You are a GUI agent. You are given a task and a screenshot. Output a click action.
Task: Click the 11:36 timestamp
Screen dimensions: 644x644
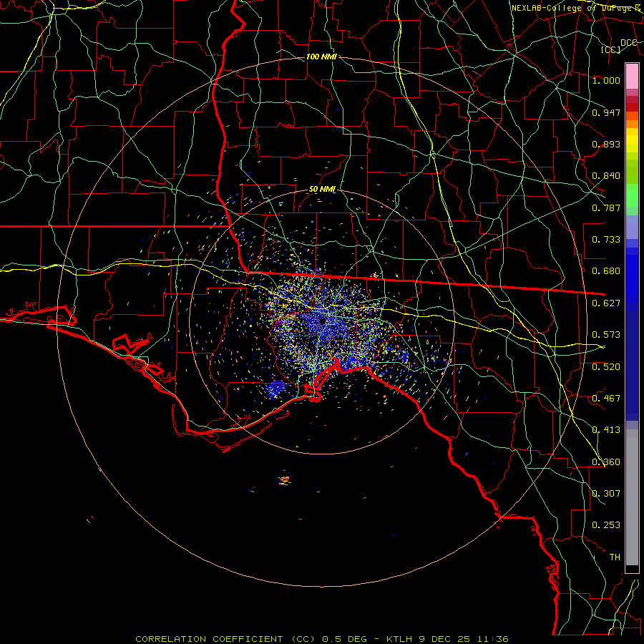click(492, 639)
